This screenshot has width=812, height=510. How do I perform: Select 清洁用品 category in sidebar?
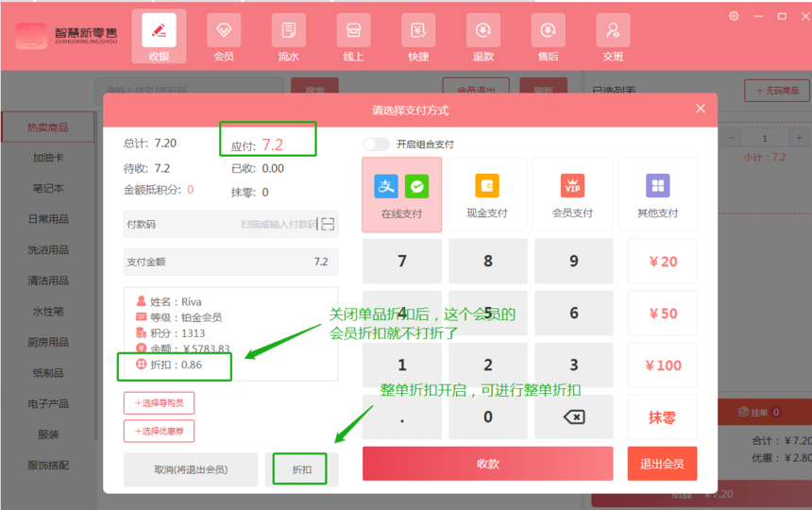(x=47, y=280)
